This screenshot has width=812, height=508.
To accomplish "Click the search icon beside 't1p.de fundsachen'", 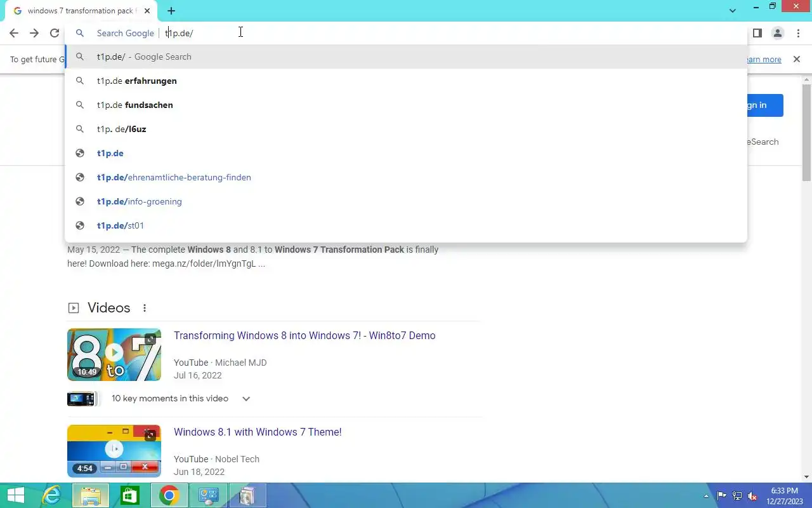I will 80,105.
